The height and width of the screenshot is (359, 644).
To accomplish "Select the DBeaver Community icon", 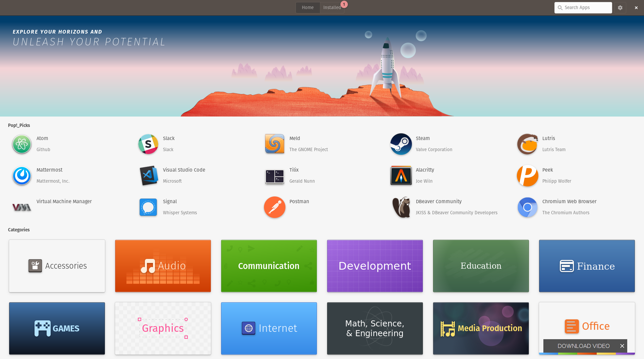I will pos(401,207).
